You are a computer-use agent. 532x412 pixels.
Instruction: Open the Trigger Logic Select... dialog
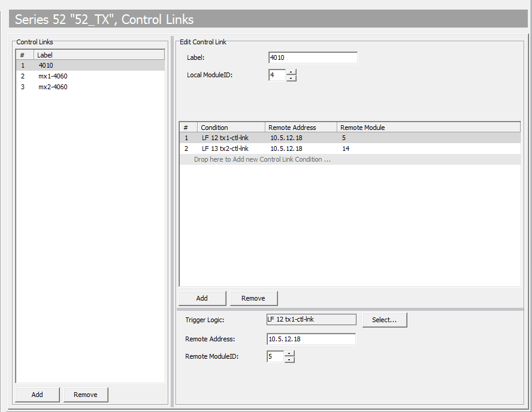pos(385,319)
